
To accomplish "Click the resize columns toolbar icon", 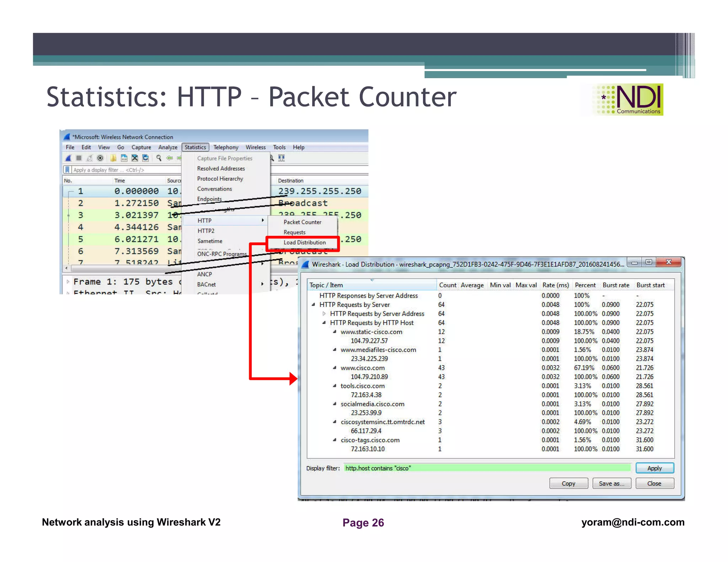I will [282, 158].
